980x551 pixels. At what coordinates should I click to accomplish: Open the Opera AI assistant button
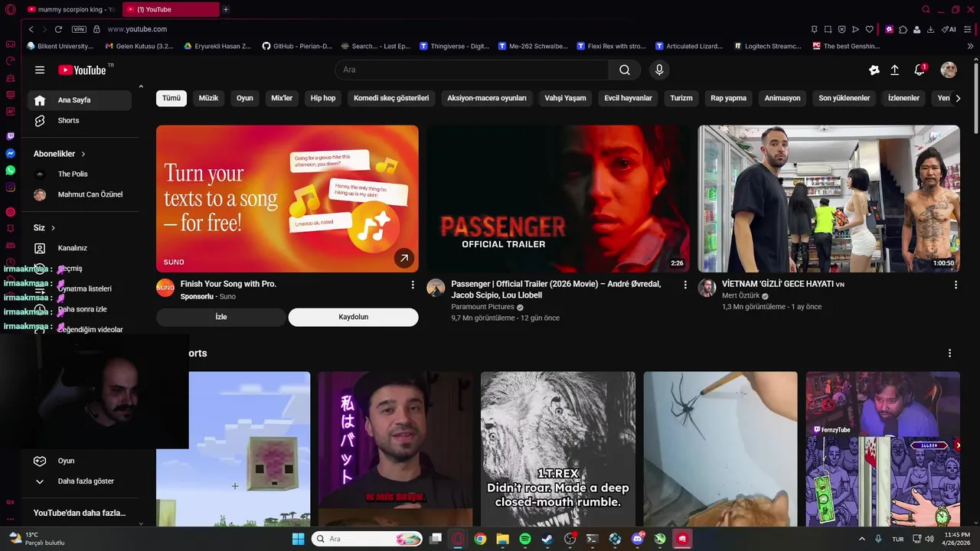949,29
